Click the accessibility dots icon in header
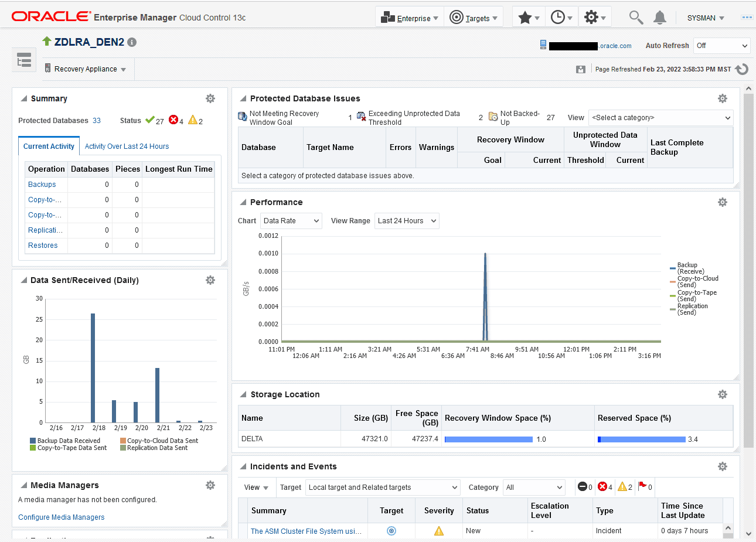The height and width of the screenshot is (542, 756). pyautogui.click(x=747, y=18)
